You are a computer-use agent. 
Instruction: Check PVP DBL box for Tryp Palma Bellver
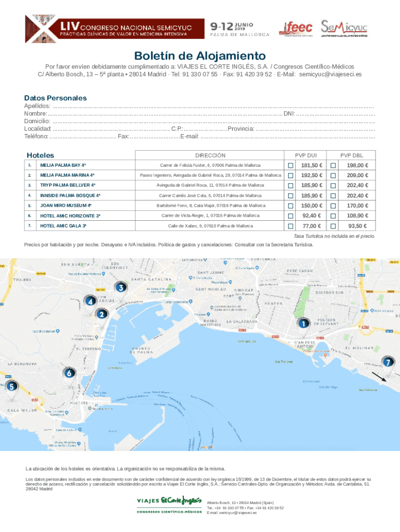click(x=334, y=185)
